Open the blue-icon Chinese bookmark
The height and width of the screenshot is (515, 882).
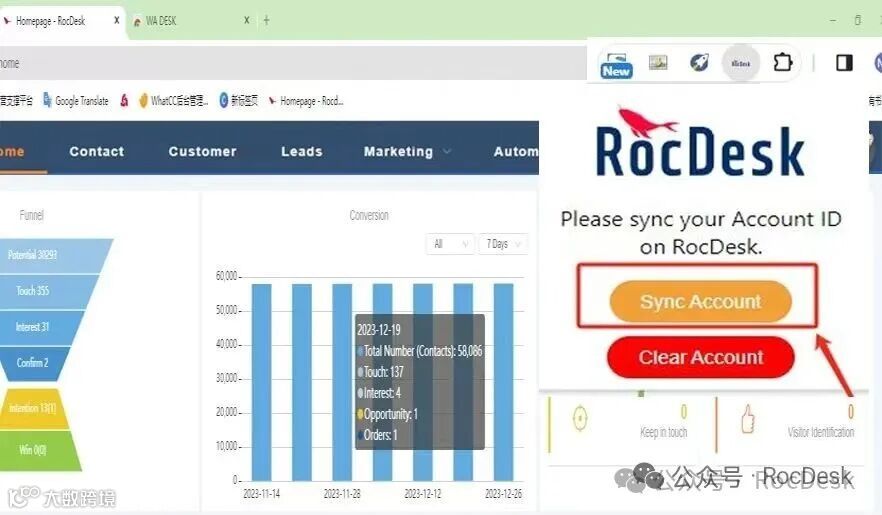(238, 101)
